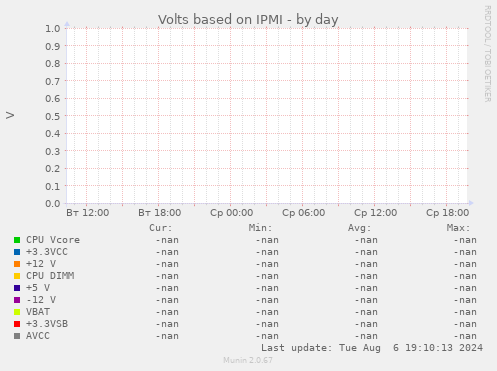Click the '0.0' y-axis value

53,203
